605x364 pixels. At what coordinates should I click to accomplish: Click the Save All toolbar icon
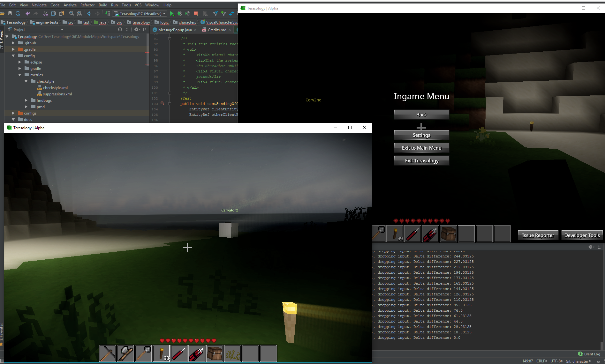[x=10, y=13]
